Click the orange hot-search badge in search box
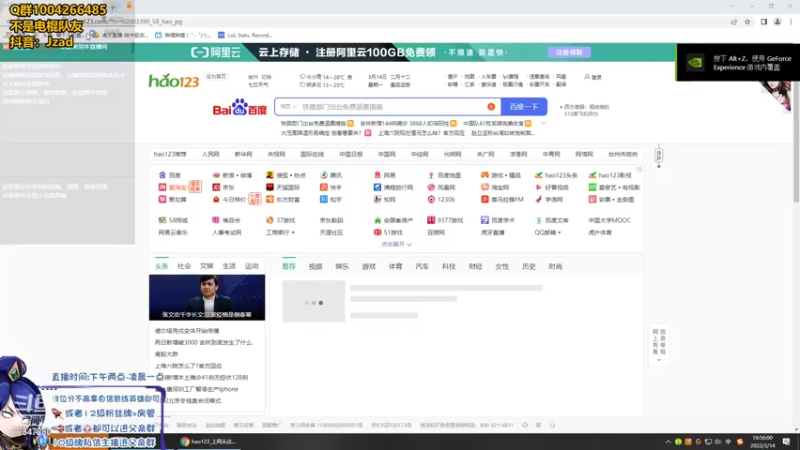Screen dimensions: 800x450 coord(491,107)
